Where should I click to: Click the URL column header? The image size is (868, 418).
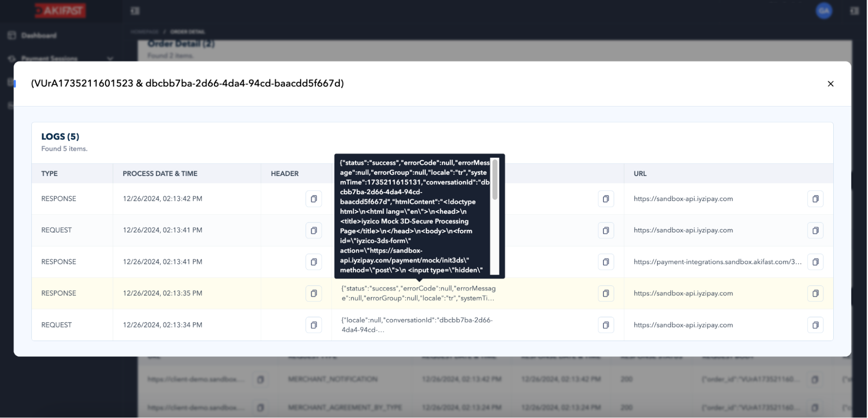pyautogui.click(x=640, y=173)
